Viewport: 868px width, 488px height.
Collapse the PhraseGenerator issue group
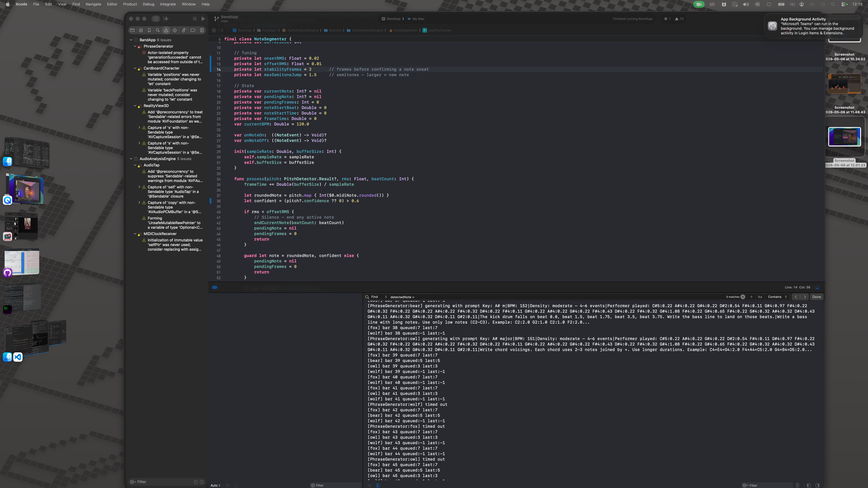tap(135, 46)
